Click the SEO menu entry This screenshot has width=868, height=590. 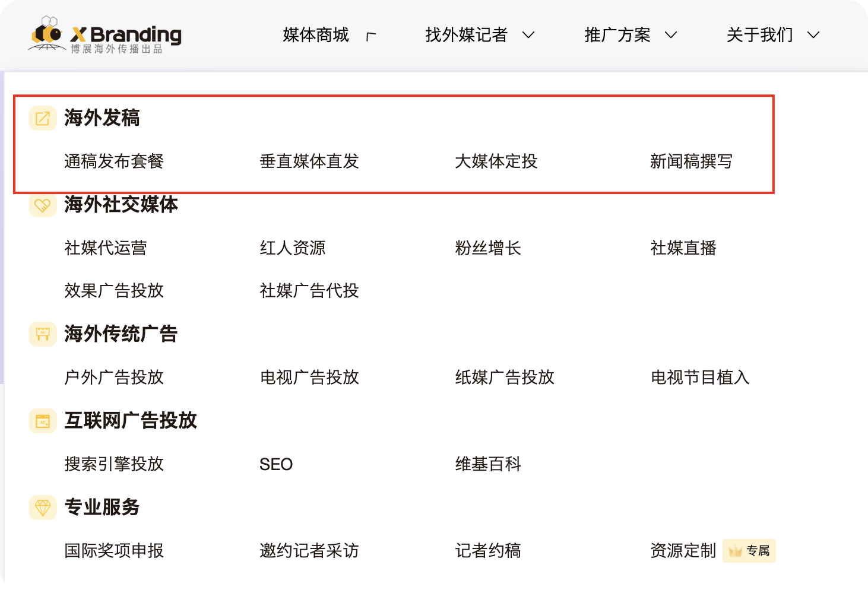point(276,464)
